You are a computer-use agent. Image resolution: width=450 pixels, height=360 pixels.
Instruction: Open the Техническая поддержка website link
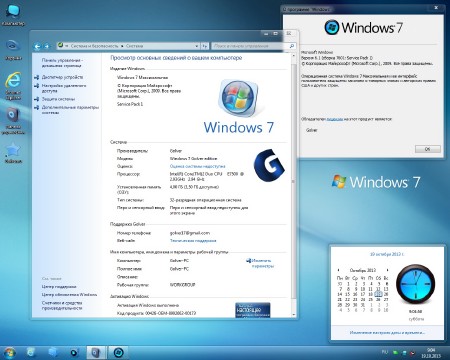click(193, 240)
